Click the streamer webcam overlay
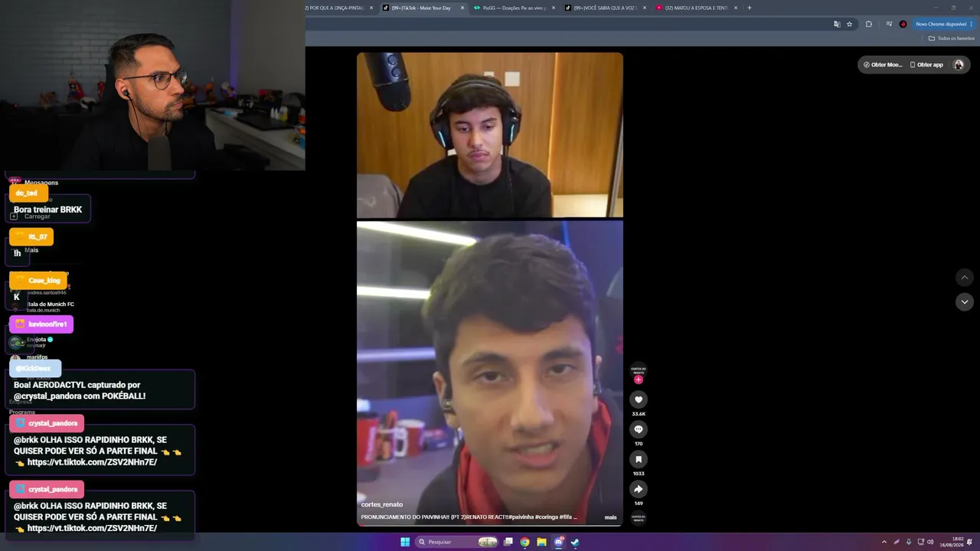This screenshot has height=551, width=980. (x=152, y=85)
